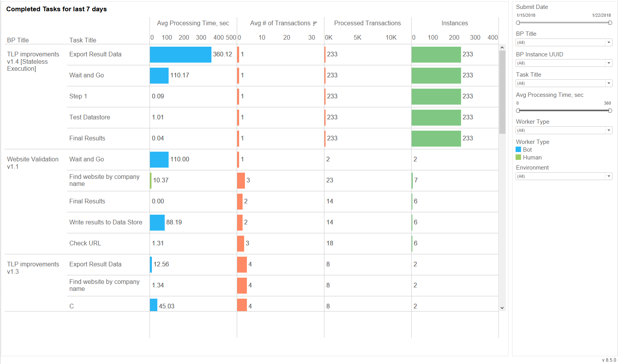Select the green Human legend swatch

point(518,157)
